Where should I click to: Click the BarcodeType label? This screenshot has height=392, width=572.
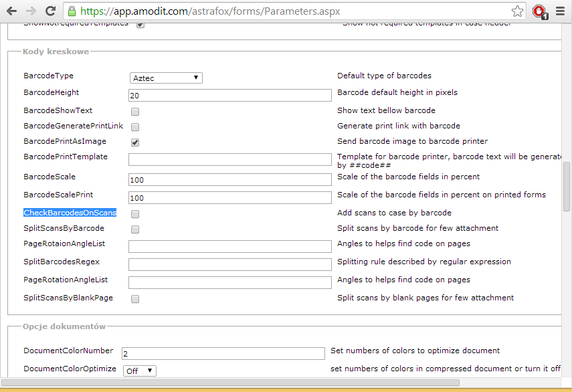[49, 76]
